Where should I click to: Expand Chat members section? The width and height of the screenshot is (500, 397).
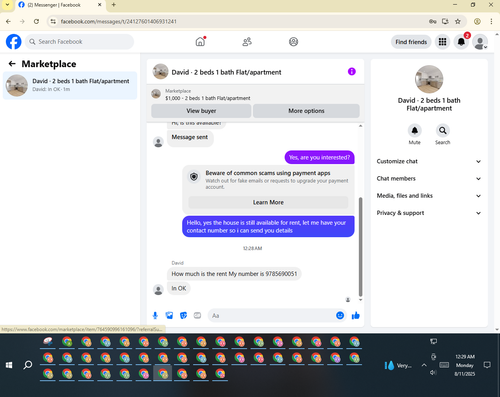(x=429, y=179)
